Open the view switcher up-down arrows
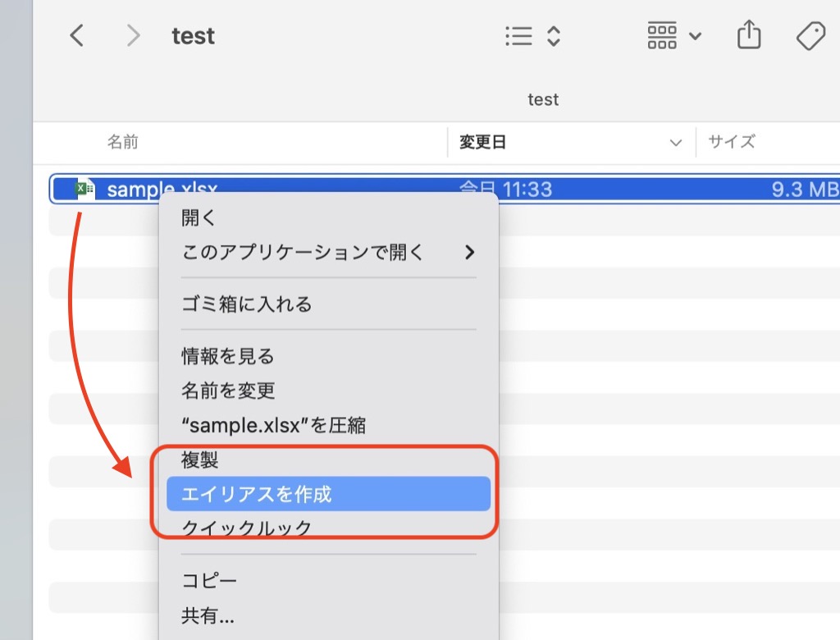 554,36
